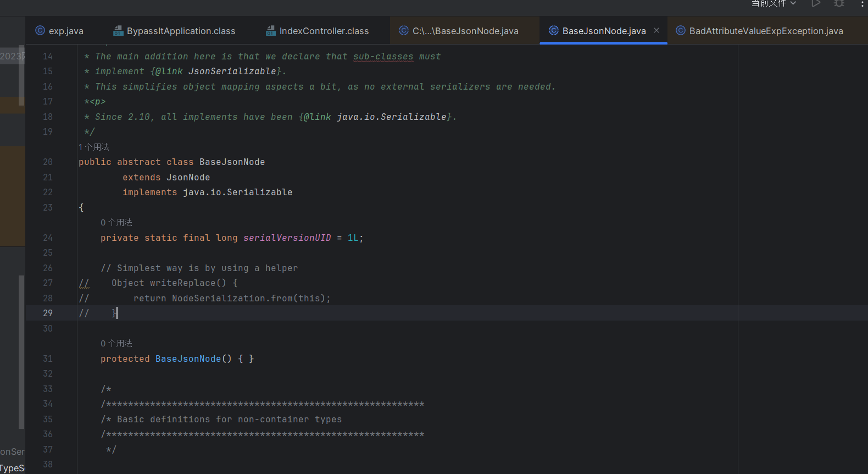Click the protected BaseJsonNode() constructor
Screen dimensions: 868x474
(x=177, y=359)
